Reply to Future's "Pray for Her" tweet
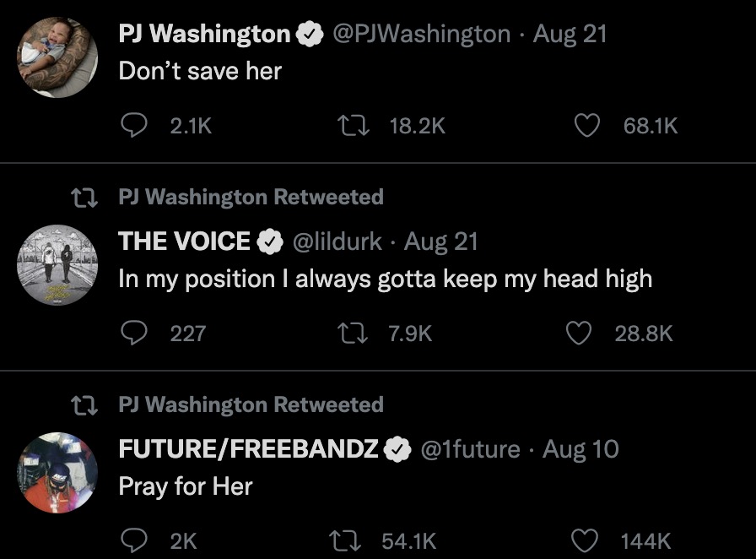The height and width of the screenshot is (559, 756). click(136, 541)
